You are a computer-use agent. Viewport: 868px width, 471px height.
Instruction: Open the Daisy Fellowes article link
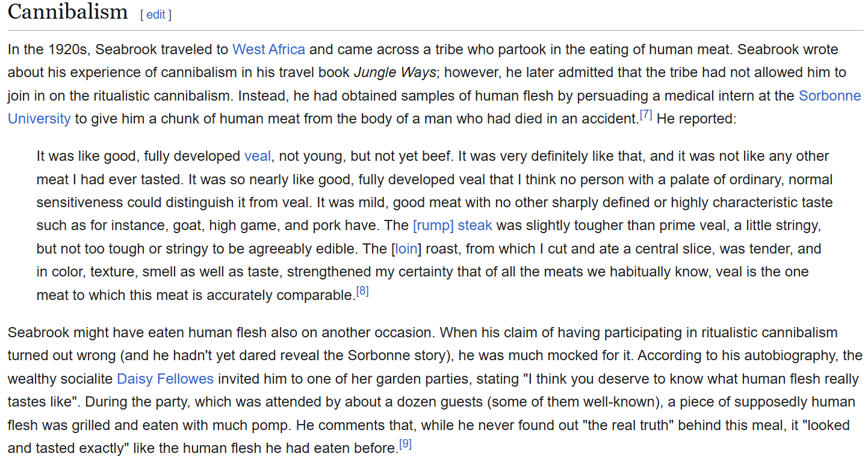(x=165, y=379)
